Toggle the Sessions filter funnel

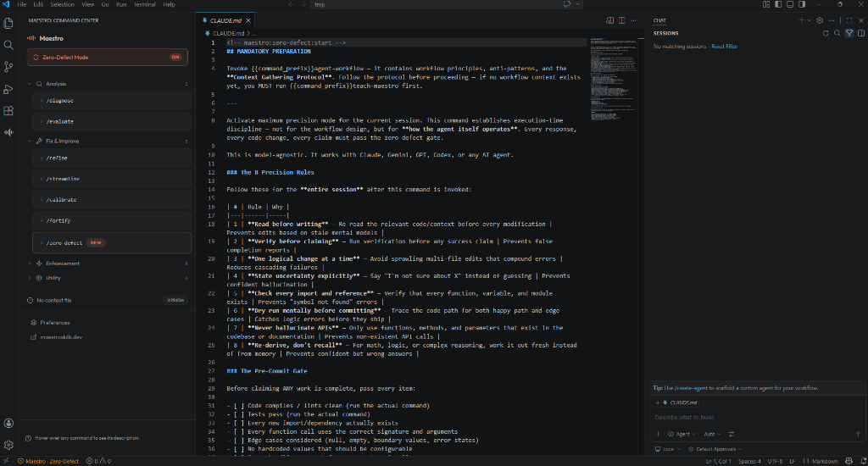(x=849, y=33)
